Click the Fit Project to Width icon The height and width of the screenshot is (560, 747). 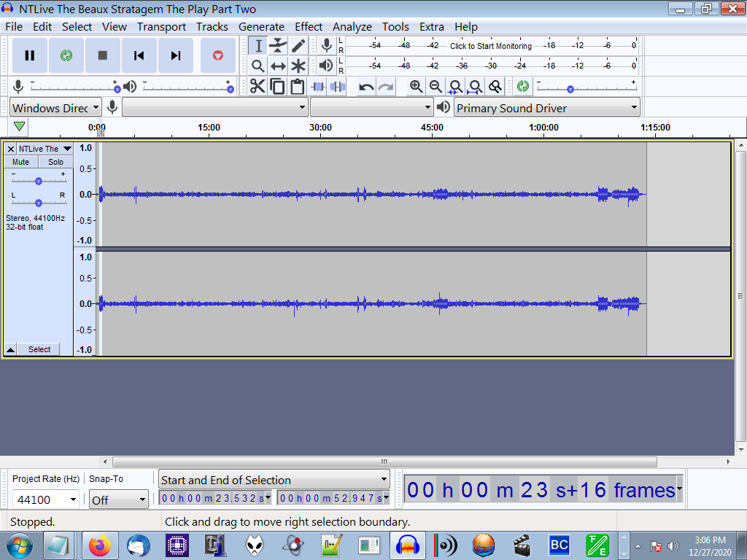point(475,86)
